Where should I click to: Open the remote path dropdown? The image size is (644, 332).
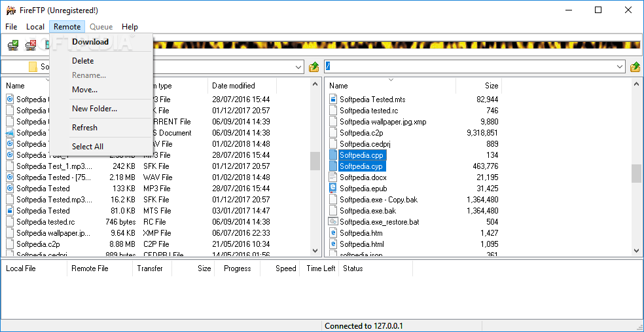tap(620, 67)
